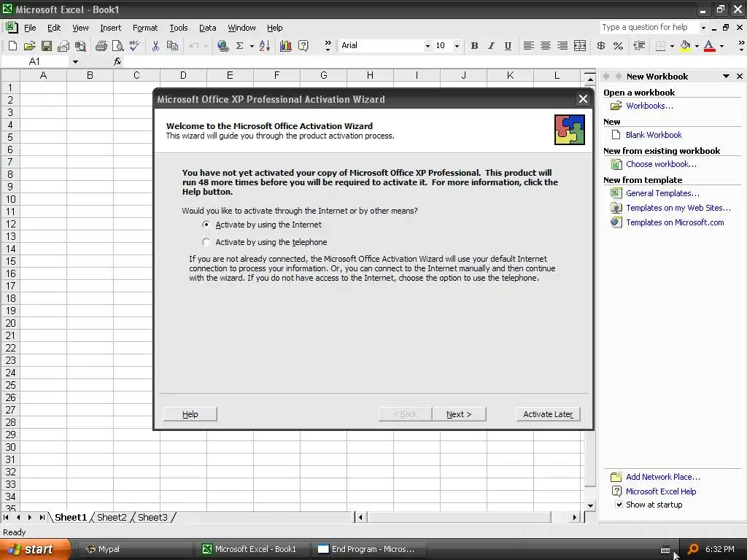The height and width of the screenshot is (560, 747).
Task: Open the Font name dropdown
Action: pyautogui.click(x=427, y=46)
